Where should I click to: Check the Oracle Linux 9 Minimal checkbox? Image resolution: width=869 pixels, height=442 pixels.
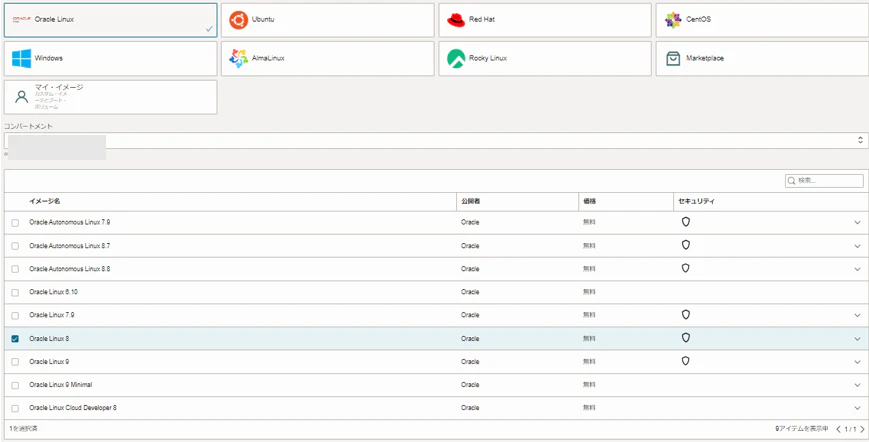tap(15, 385)
